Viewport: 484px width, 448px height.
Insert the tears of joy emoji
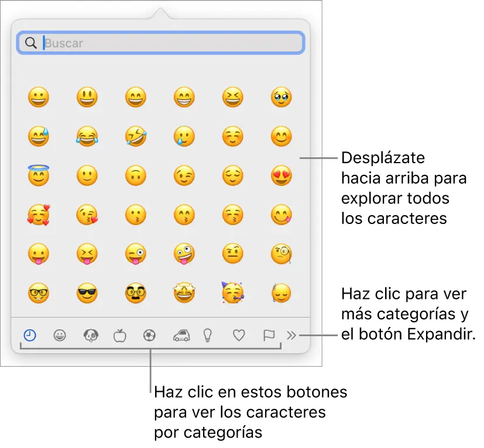87,136
